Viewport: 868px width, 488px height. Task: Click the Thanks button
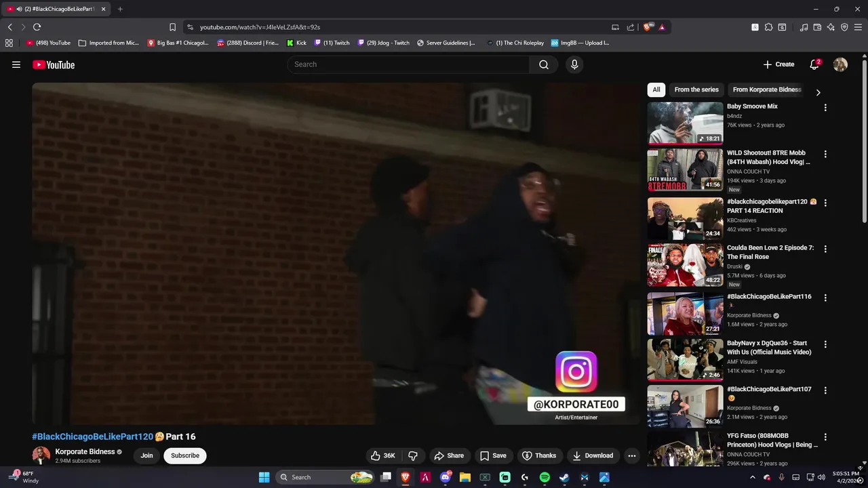click(x=539, y=455)
